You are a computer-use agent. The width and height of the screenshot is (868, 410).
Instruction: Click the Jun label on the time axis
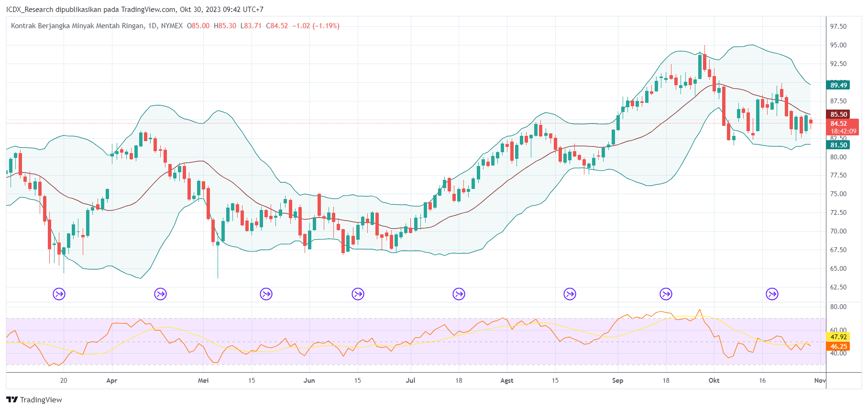point(309,380)
